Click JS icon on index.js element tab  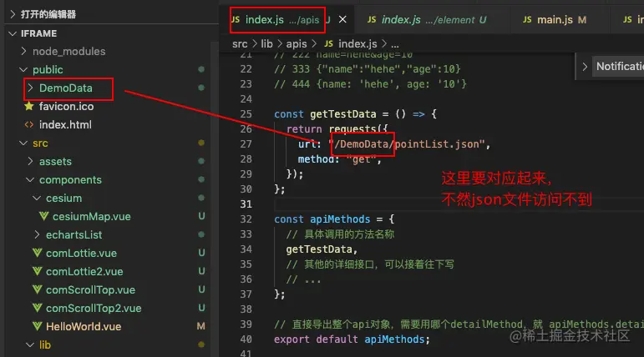(x=372, y=20)
